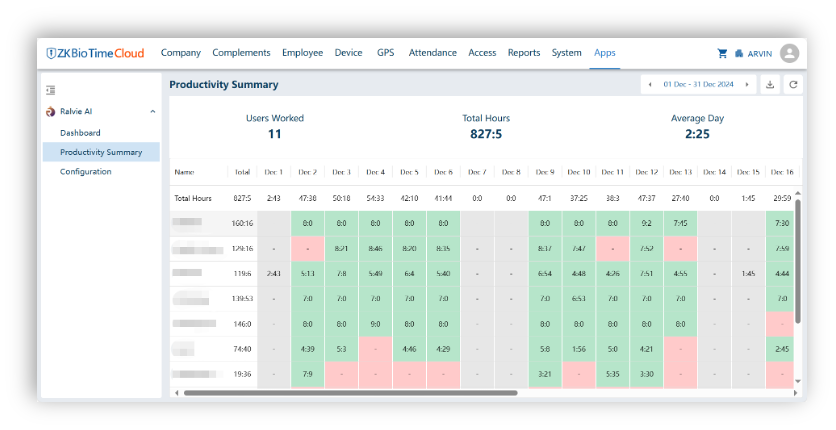Select the Employee menu item
This screenshot has width=836, height=430.
(302, 53)
